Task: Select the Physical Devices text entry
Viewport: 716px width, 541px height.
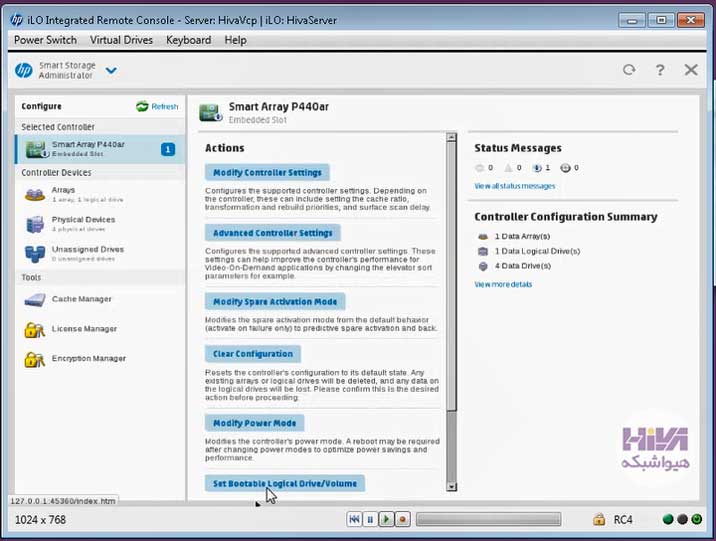Action: click(83, 220)
